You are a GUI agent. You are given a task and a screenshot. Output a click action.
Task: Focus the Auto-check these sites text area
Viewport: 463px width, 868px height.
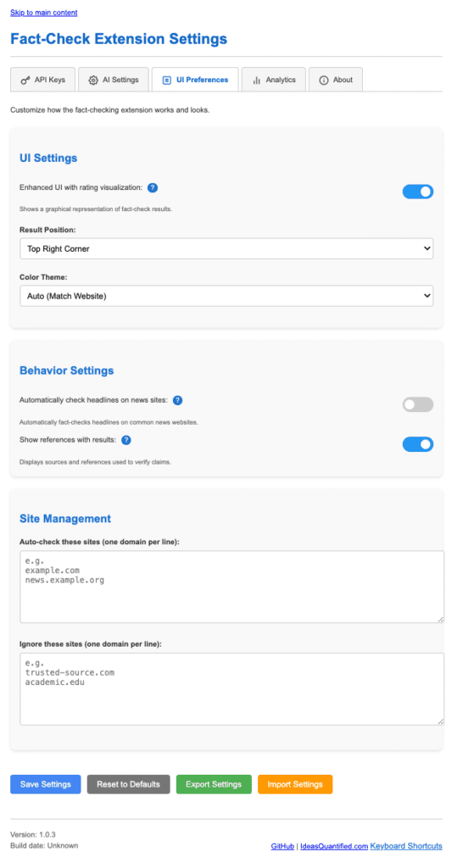click(x=232, y=587)
